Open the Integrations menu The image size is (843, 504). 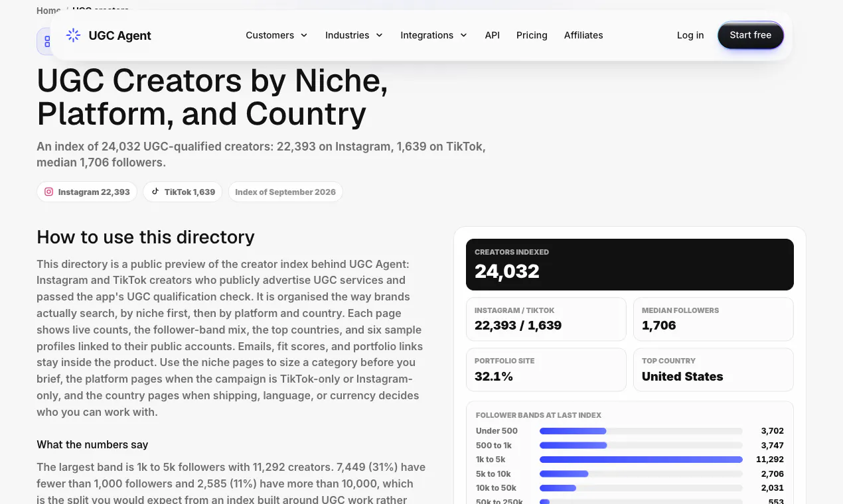(x=434, y=35)
